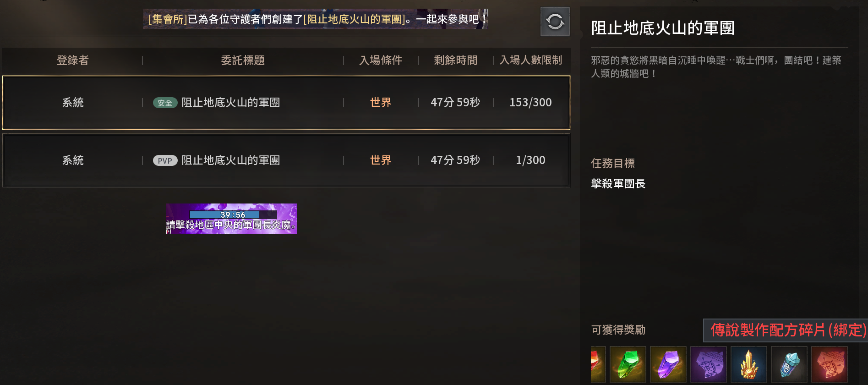The image size is (868, 385).
Task: Sort by 登錄者 column header
Action: coord(73,60)
